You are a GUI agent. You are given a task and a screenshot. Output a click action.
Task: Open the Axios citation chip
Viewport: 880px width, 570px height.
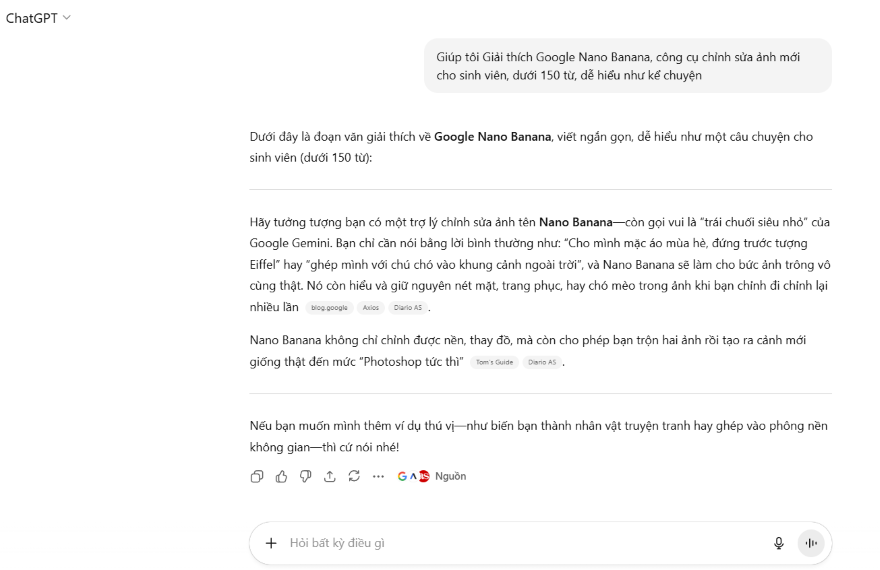[371, 308]
